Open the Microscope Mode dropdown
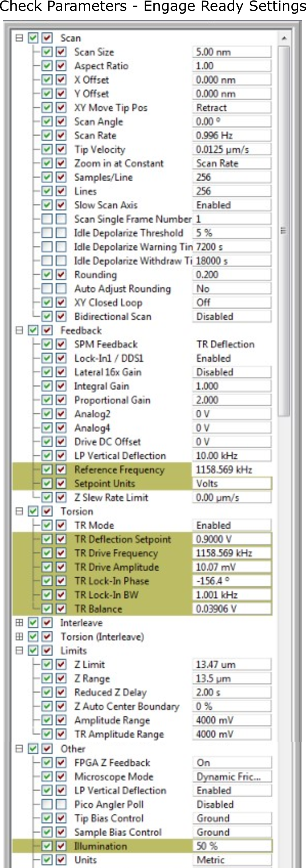 pyautogui.click(x=232, y=776)
